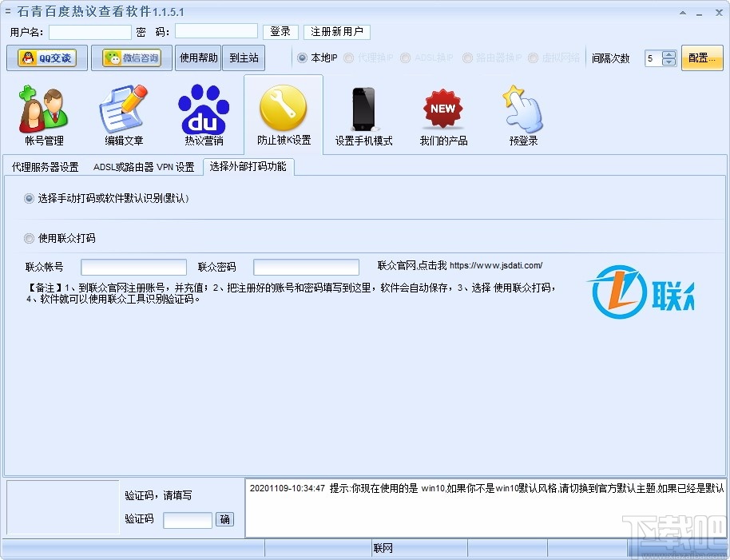Increase 间隔次数 with the up arrow
The height and width of the screenshot is (560, 730).
point(669,54)
